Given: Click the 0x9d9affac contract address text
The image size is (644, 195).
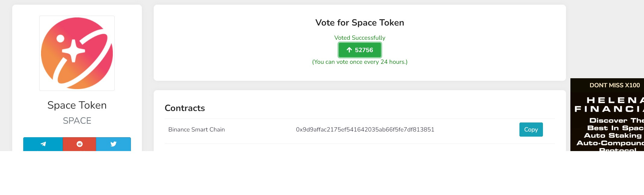Looking at the screenshot, I should click(365, 129).
